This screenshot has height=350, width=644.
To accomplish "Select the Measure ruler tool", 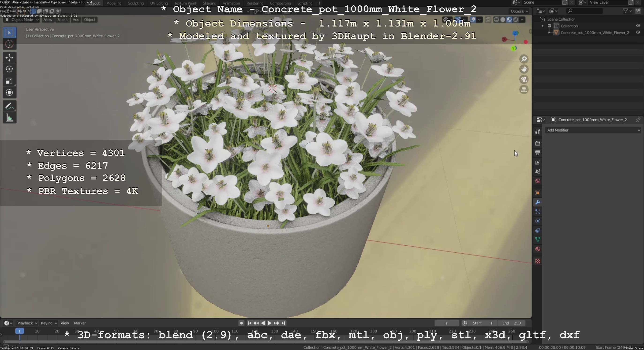I will pos(10,118).
